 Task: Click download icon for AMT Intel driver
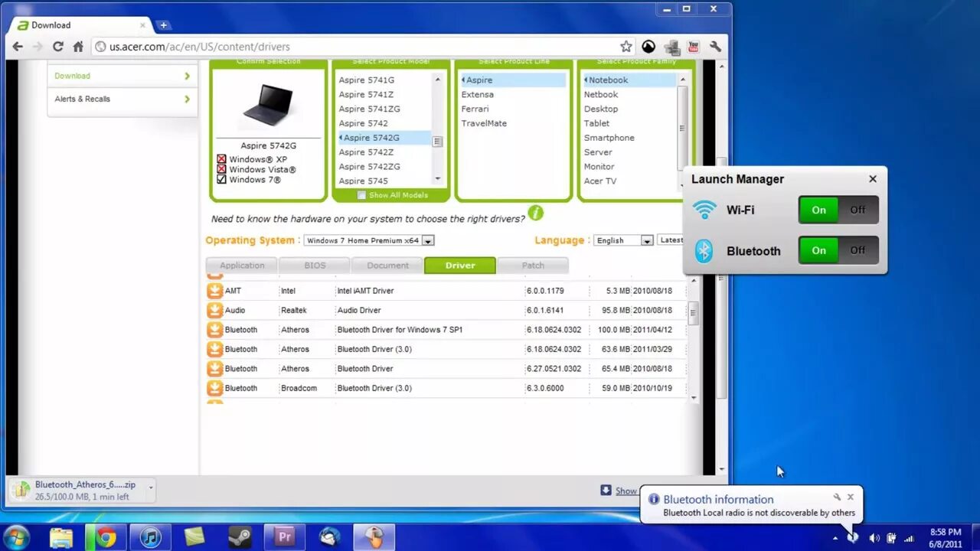(x=214, y=291)
